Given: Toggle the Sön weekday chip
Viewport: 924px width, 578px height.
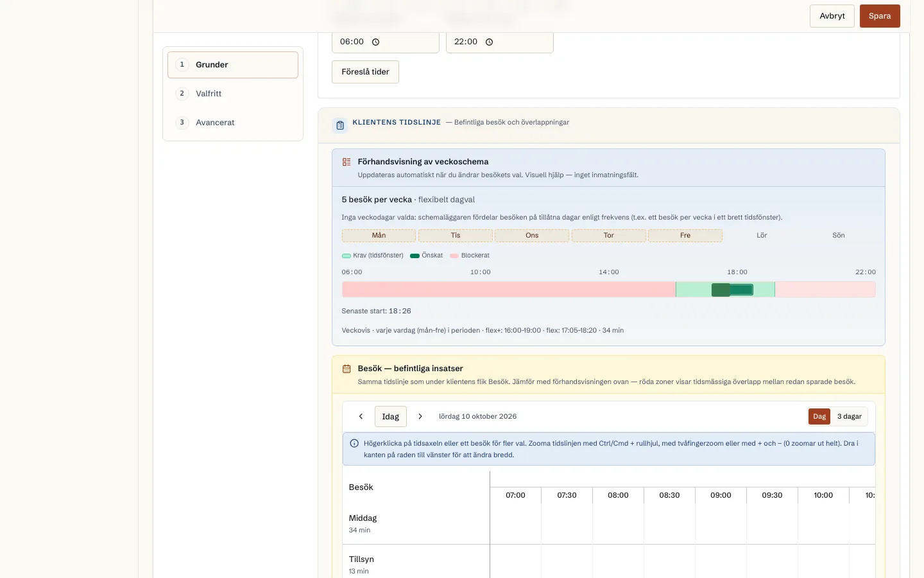Looking at the screenshot, I should (839, 236).
